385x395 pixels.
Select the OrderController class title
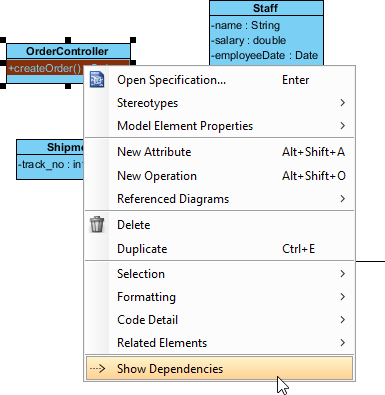[x=67, y=51]
